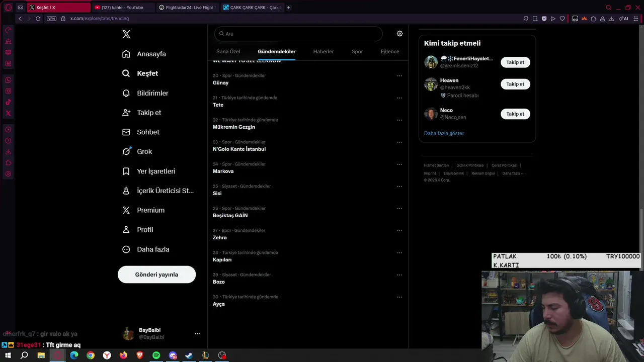Open Brave browser from the taskbar
644x362 pixels.
[140, 355]
